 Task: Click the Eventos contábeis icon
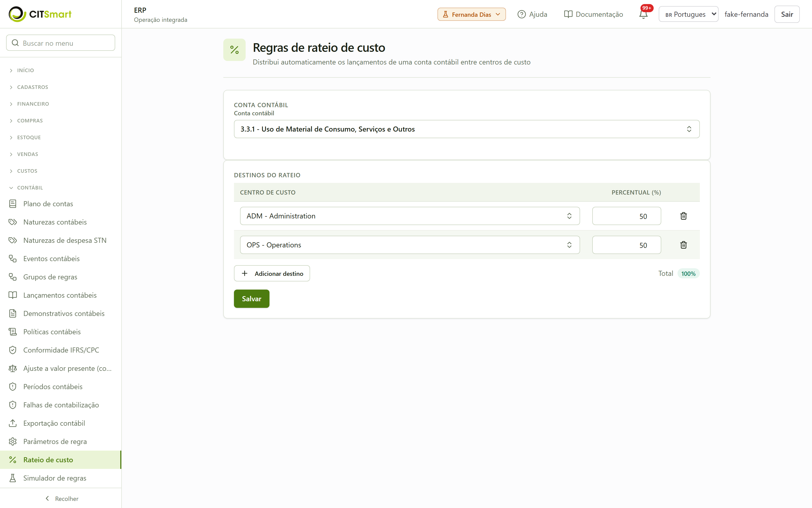pos(13,259)
